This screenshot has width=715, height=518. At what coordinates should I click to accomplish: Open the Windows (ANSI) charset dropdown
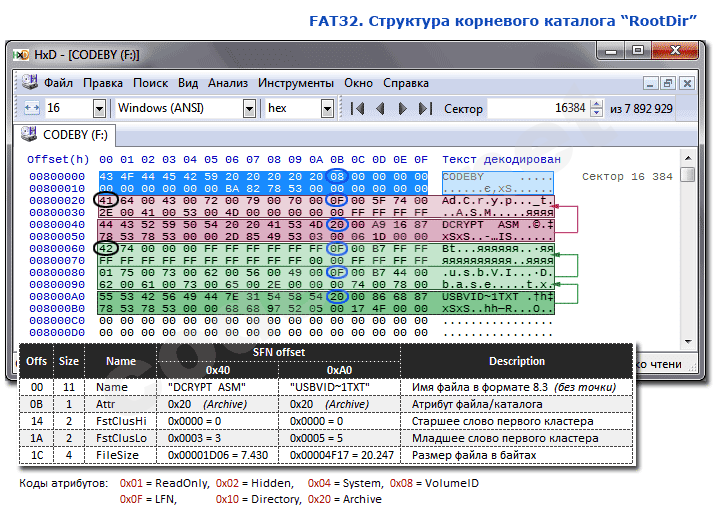pyautogui.click(x=249, y=108)
